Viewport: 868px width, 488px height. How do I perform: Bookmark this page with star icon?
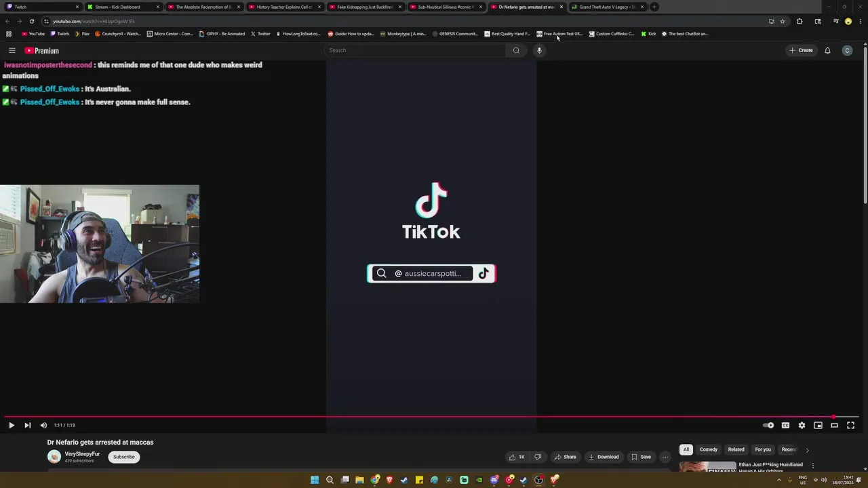(782, 21)
